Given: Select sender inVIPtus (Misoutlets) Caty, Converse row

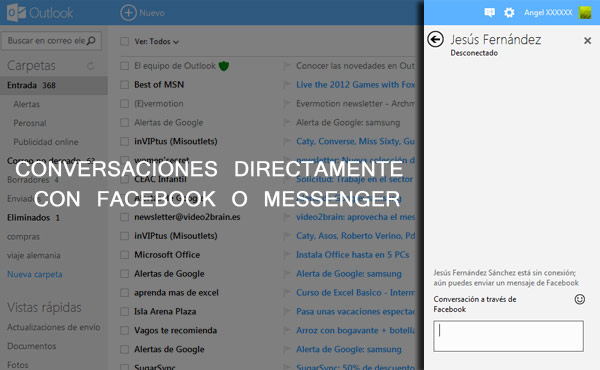Looking at the screenshot, I should [176, 142].
